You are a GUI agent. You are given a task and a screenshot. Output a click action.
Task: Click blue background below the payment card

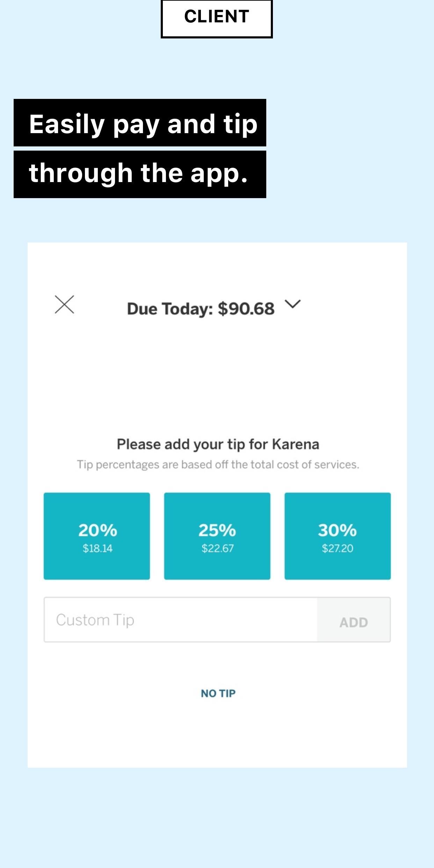(217, 818)
